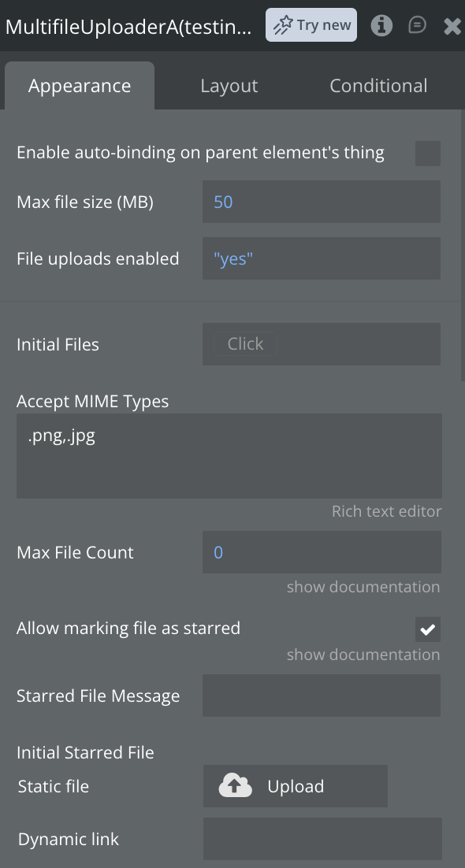Screen dimensions: 465x868
Task: Edit the File uploads enabled expression
Action: 322,258
